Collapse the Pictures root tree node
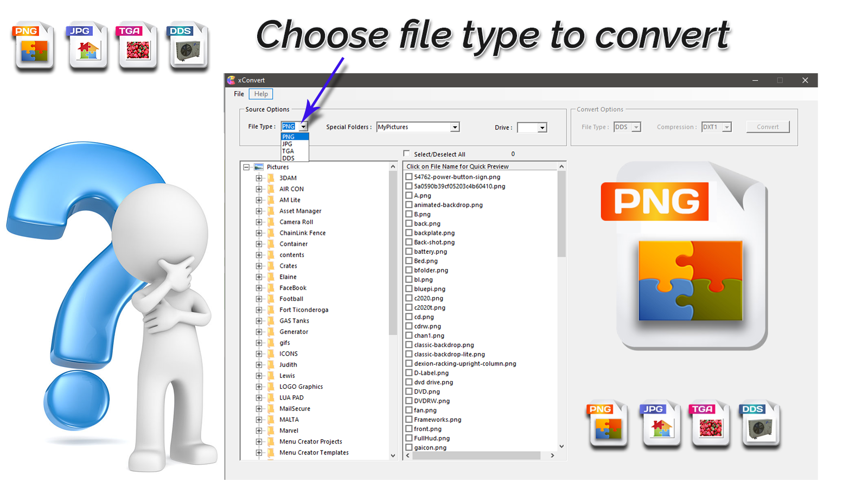 [x=246, y=167]
